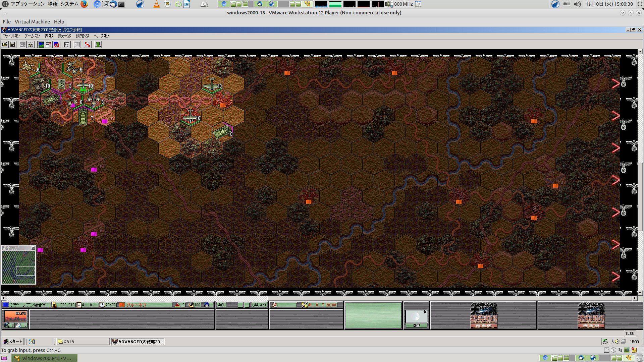Image resolution: width=644 pixels, height=362 pixels.
Task: Launch VLC media player from top panel
Action: (156, 4)
